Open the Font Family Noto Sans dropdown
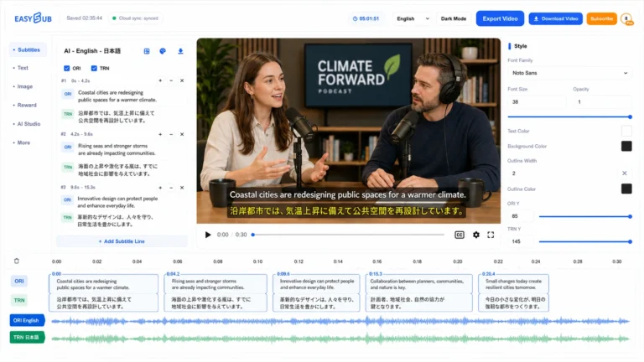 569,73
